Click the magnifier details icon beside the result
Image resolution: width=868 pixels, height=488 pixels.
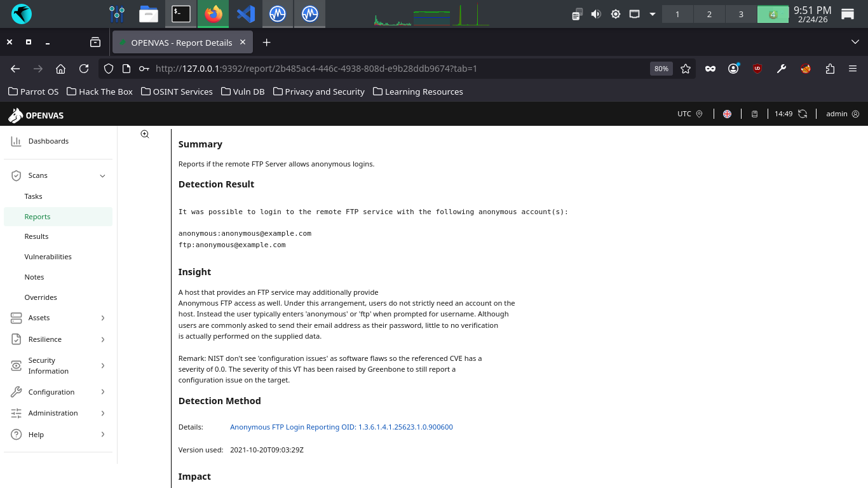[145, 134]
